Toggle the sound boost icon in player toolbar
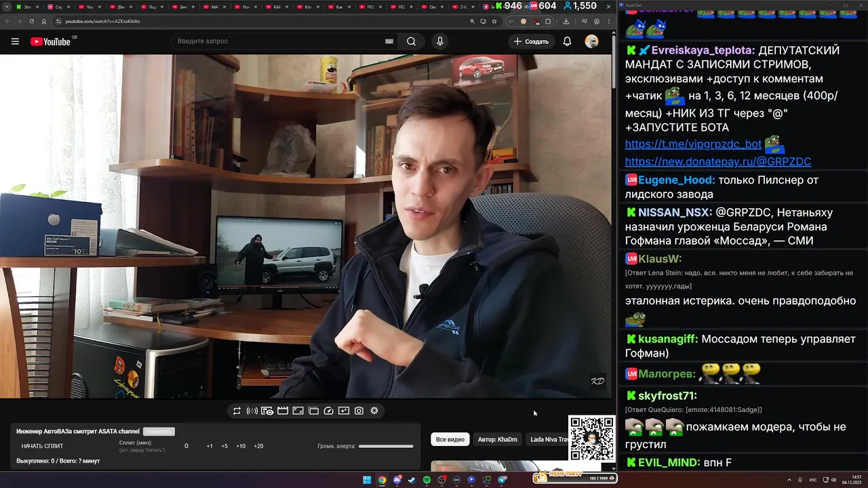The height and width of the screenshot is (488, 868). coord(252,411)
